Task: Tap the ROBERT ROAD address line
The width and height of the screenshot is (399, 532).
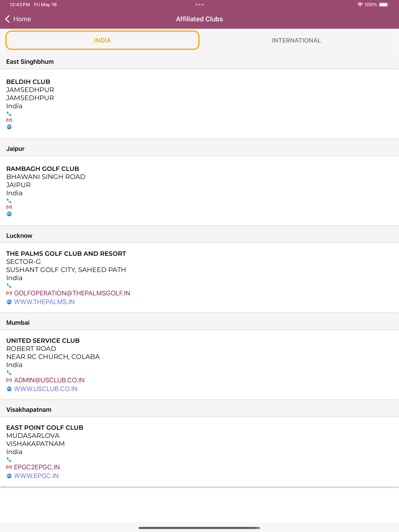Action: tap(31, 349)
